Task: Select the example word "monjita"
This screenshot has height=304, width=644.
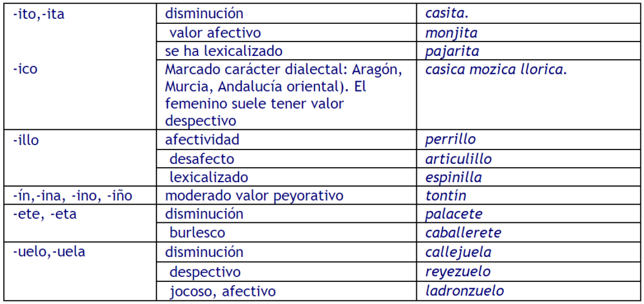Action: 452,32
